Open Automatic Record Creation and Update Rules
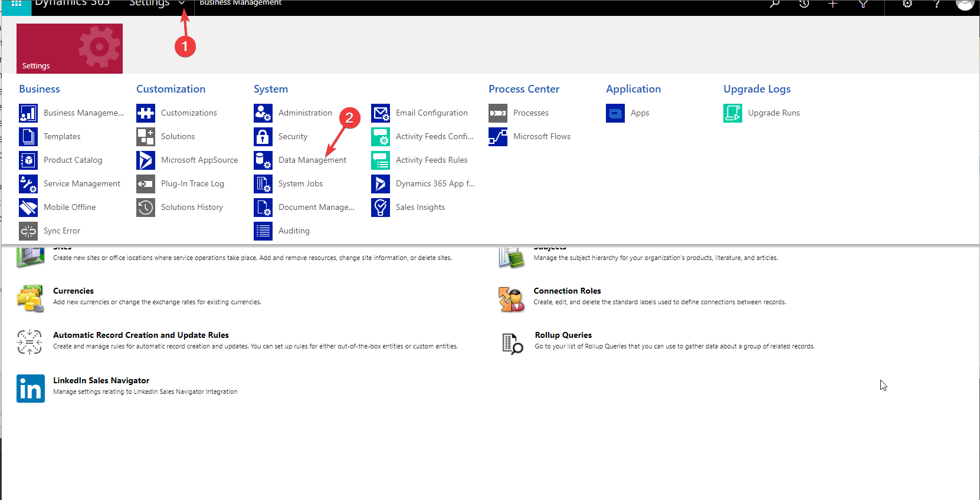The image size is (980, 500). pyautogui.click(x=141, y=335)
